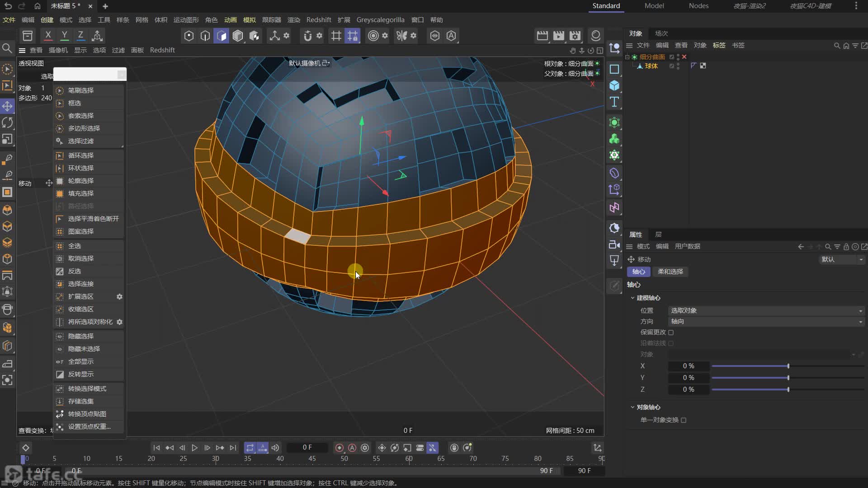Click the undo arrow icon

(x=8, y=6)
